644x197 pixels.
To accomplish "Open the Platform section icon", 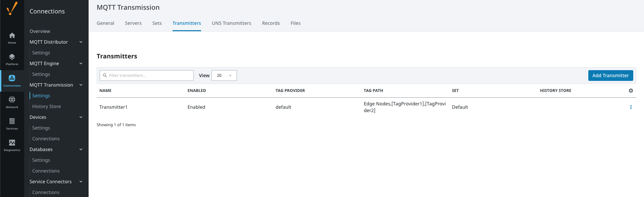I will coord(12,59).
